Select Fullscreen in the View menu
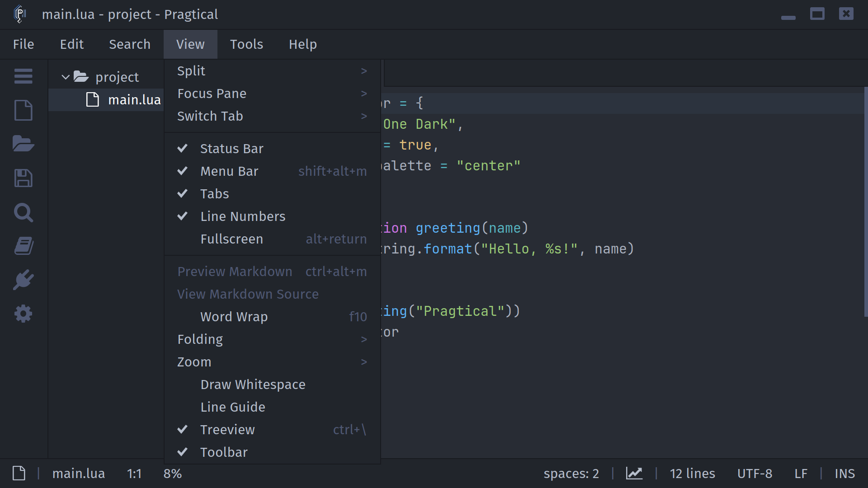Screen dimensions: 868x488 click(272, 239)
